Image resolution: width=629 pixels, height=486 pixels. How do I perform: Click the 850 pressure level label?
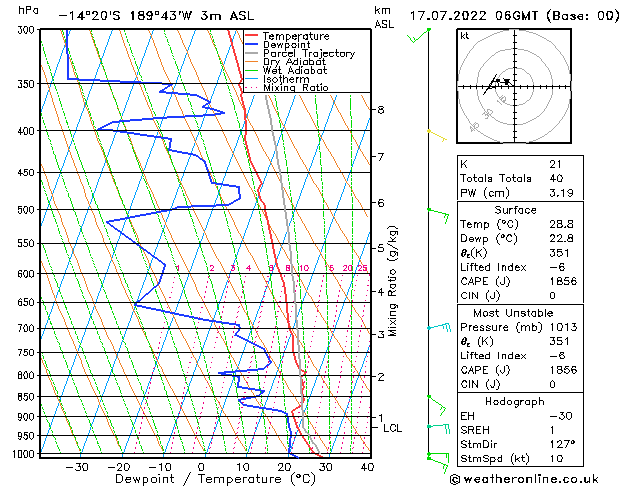pos(28,397)
